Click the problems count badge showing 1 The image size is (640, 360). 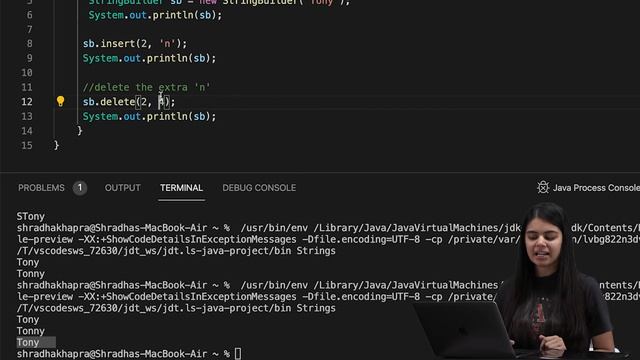pyautogui.click(x=80, y=188)
